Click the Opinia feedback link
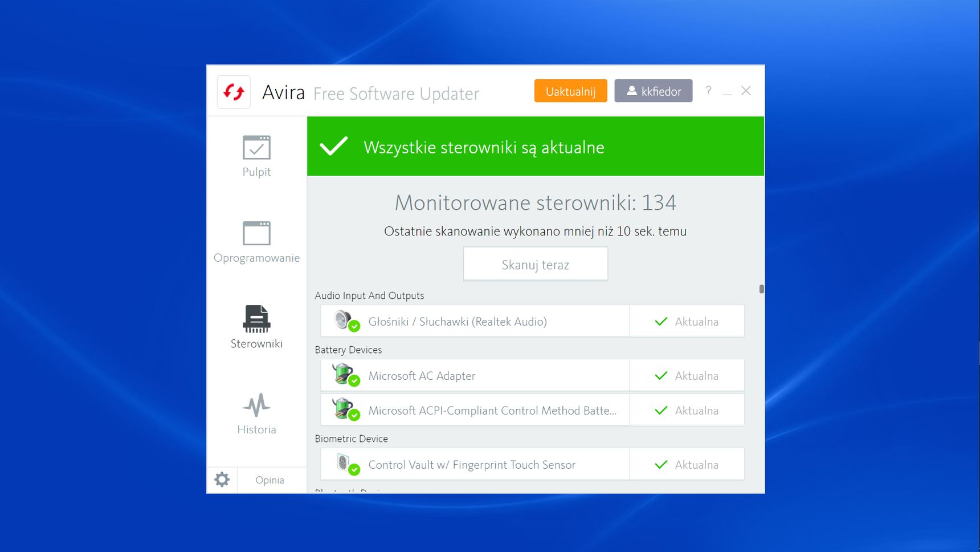This screenshot has height=552, width=980. point(269,480)
